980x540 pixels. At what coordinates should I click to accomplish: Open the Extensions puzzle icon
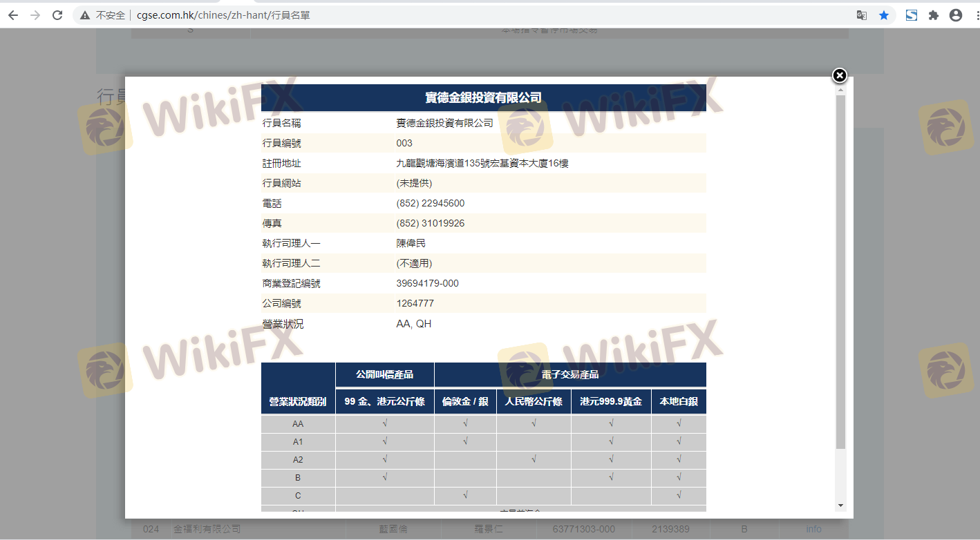[934, 15]
